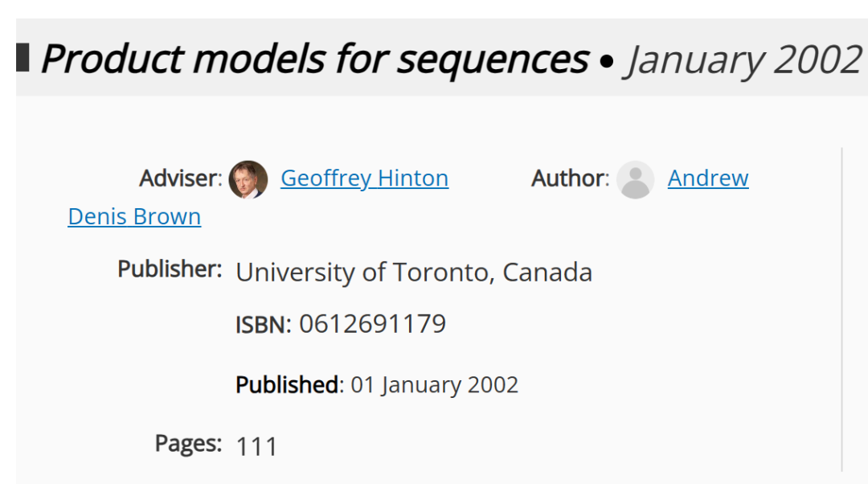The image size is (868, 484).
Task: Click the "01 January 2002" publication date
Action: click(435, 385)
